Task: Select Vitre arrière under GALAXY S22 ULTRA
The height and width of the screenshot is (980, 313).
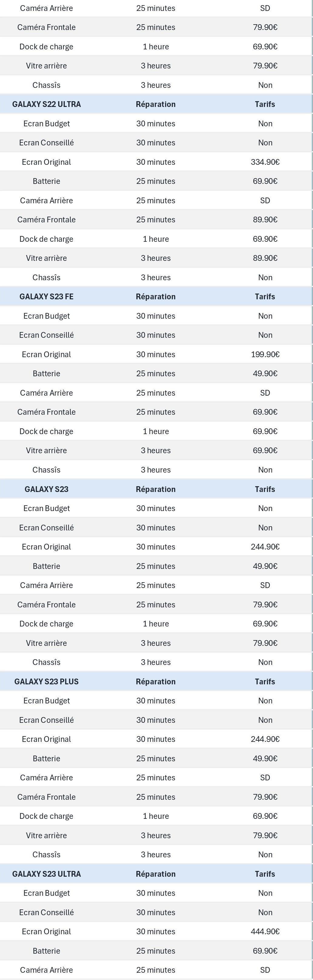Action: click(x=46, y=258)
